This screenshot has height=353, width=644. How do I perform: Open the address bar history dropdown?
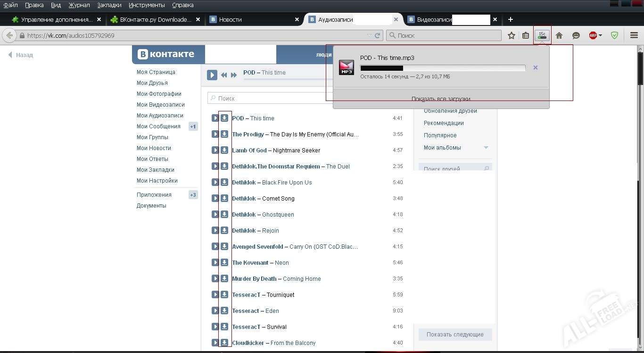pyautogui.click(x=369, y=35)
